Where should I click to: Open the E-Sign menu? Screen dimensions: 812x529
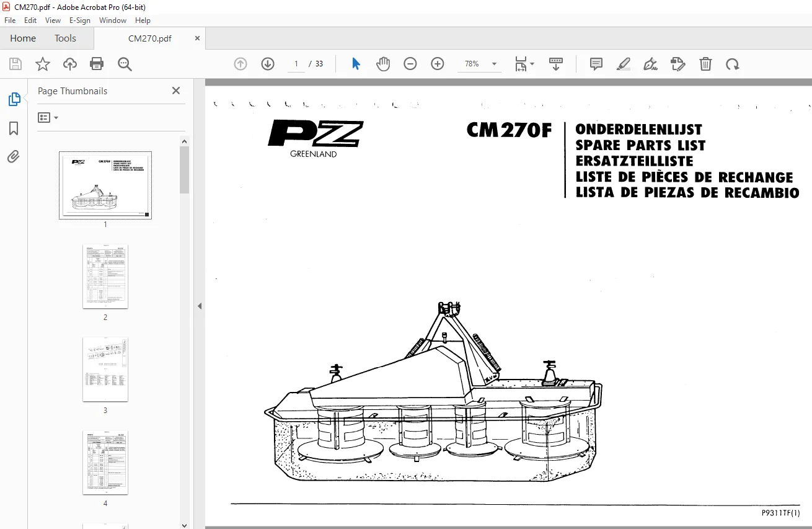(80, 20)
